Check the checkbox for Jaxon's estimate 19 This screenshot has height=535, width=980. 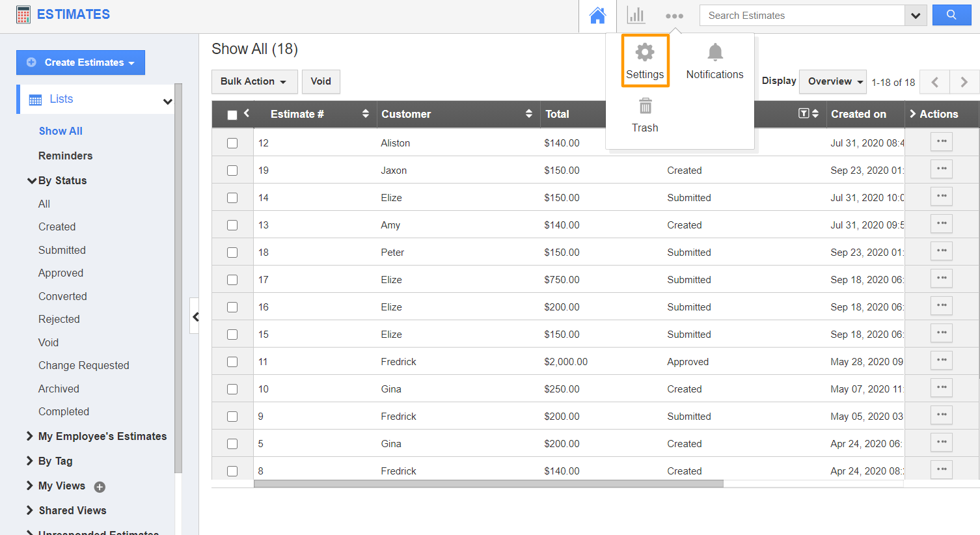pos(232,170)
